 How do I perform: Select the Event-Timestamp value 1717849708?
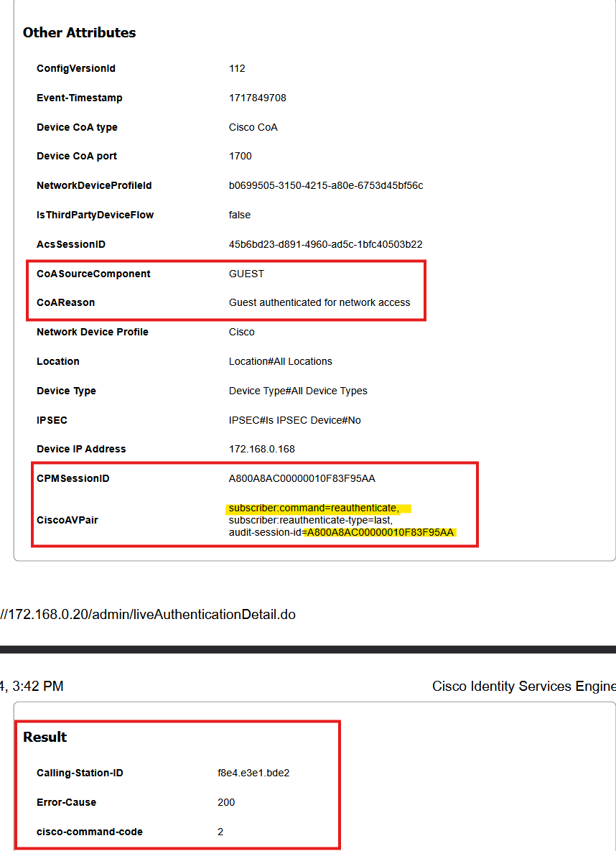point(257,98)
